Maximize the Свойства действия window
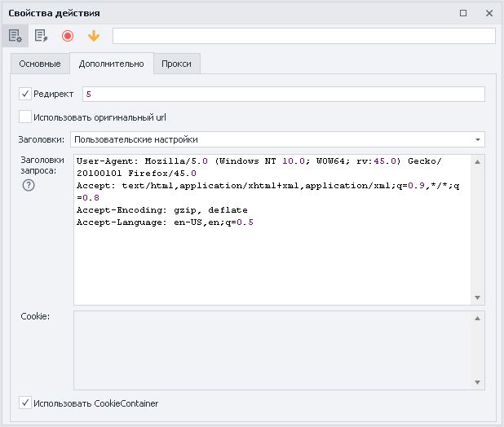The image size is (504, 427). [x=463, y=13]
